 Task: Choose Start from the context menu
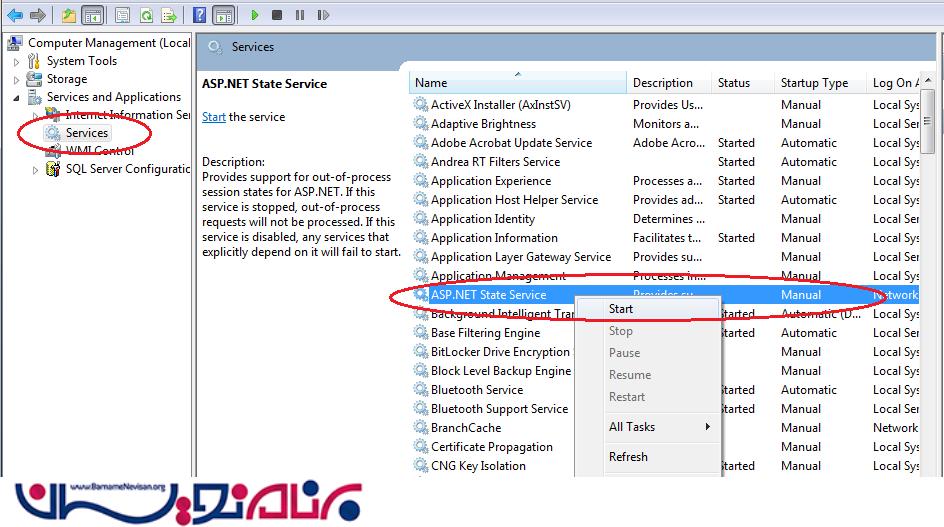point(621,309)
